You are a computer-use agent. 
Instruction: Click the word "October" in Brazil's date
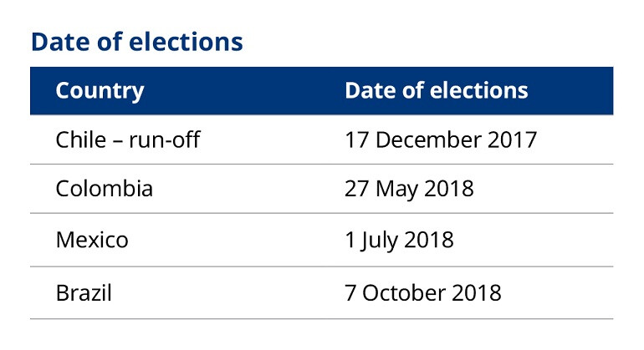(404, 293)
